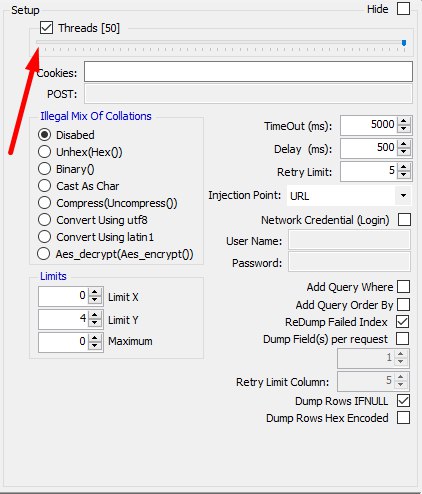Click the Threads slider handle

[404, 43]
